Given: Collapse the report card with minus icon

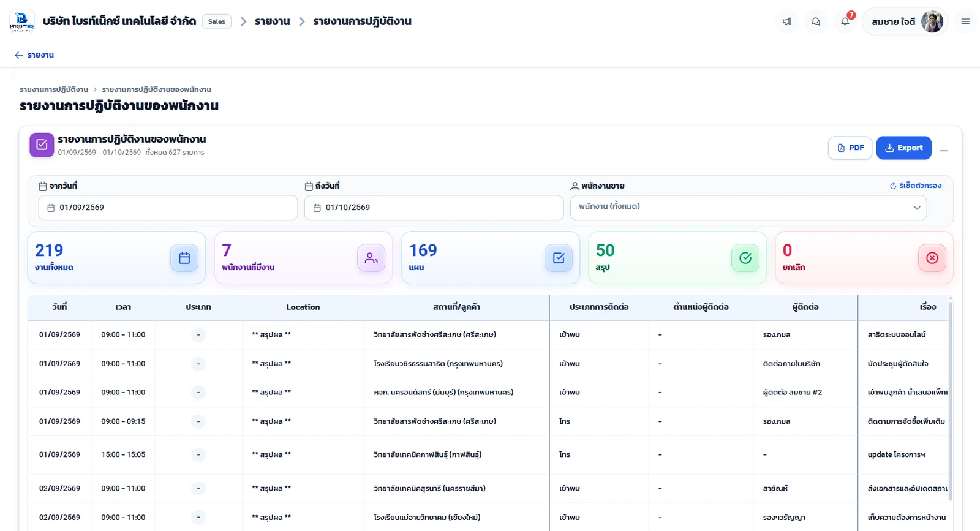Looking at the screenshot, I should (944, 150).
